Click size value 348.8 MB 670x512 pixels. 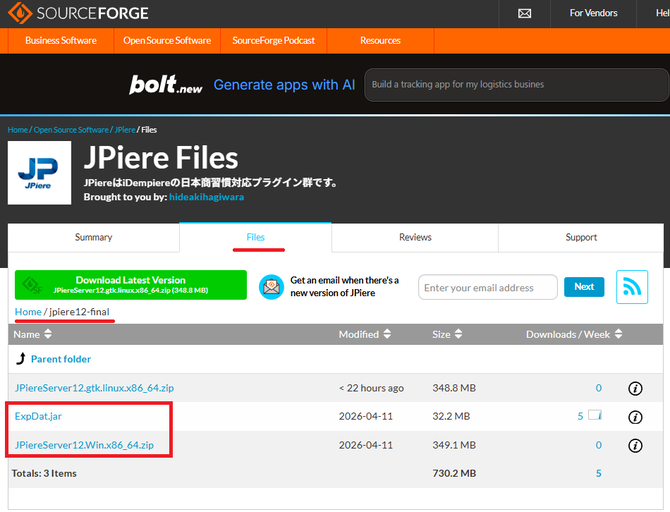pyautogui.click(x=454, y=388)
